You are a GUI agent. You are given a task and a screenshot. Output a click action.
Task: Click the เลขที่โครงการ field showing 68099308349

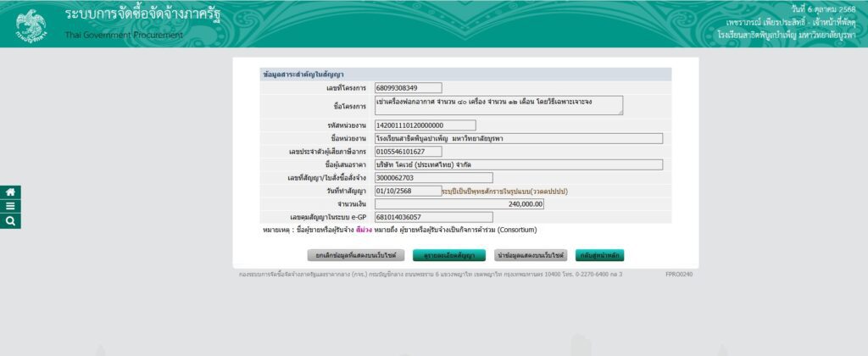[408, 87]
